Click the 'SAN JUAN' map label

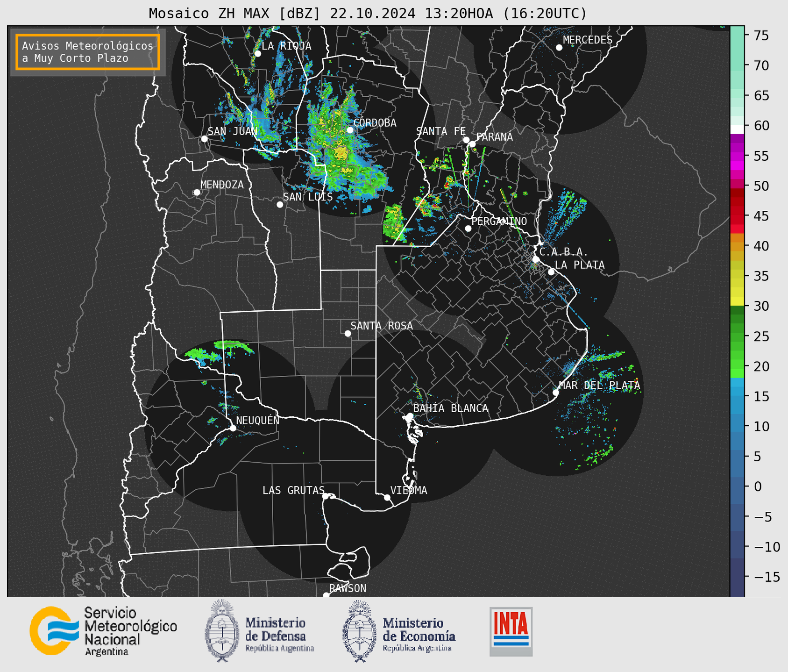point(232,131)
